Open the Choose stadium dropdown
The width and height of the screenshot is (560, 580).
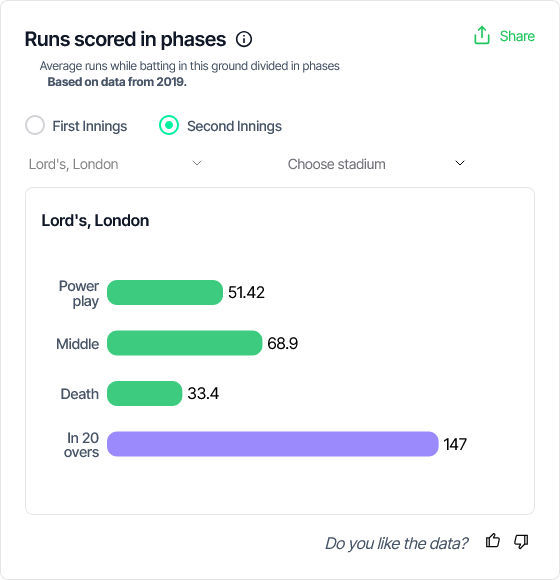pyautogui.click(x=377, y=164)
